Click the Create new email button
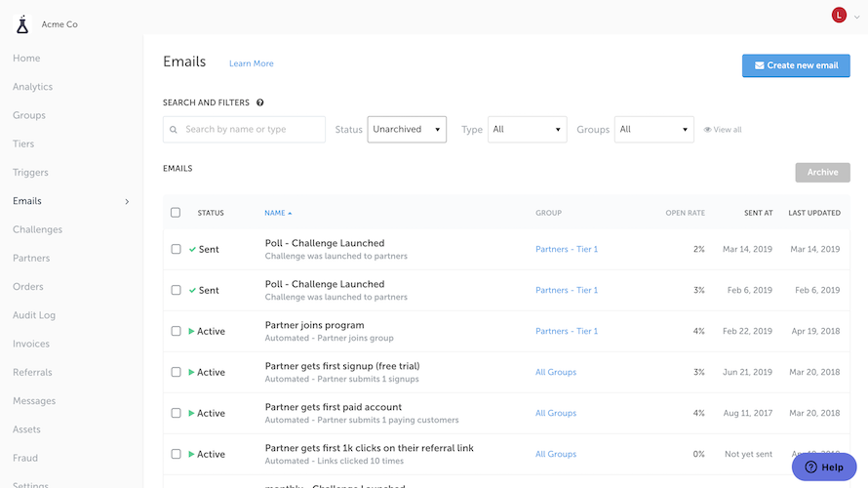 [796, 65]
